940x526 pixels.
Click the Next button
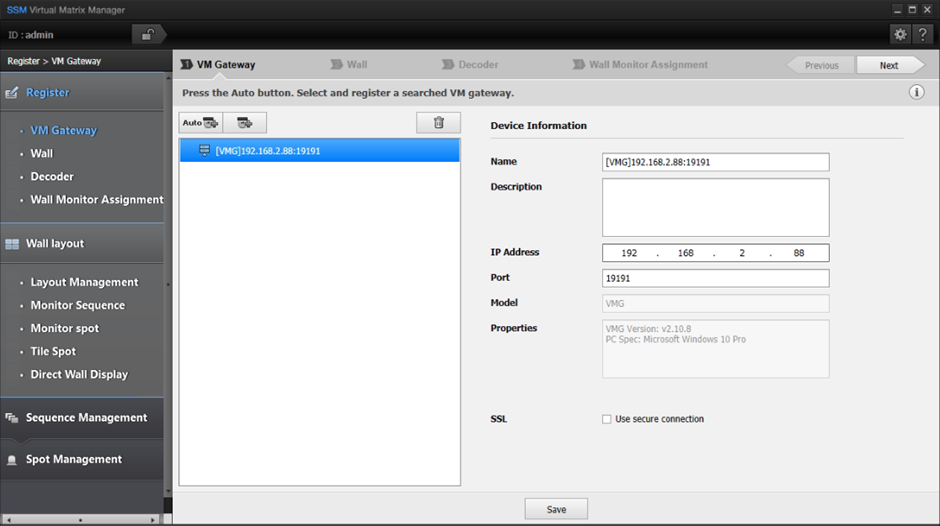click(890, 65)
